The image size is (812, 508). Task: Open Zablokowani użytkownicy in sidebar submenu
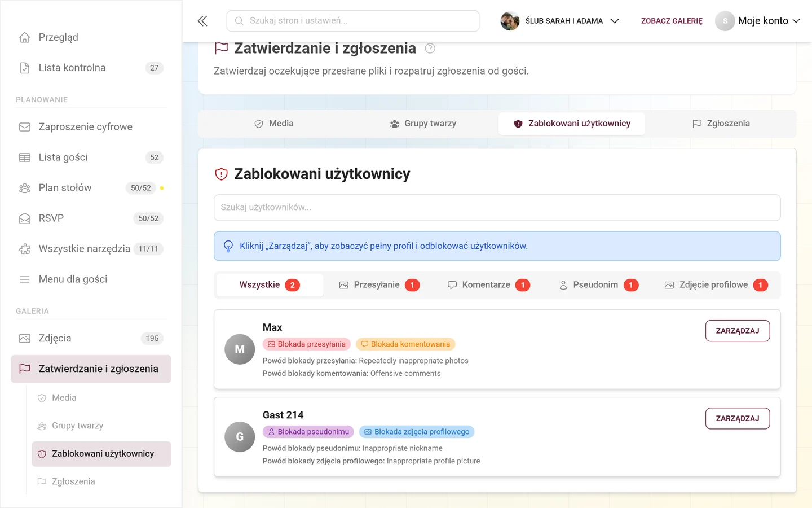[x=101, y=454]
